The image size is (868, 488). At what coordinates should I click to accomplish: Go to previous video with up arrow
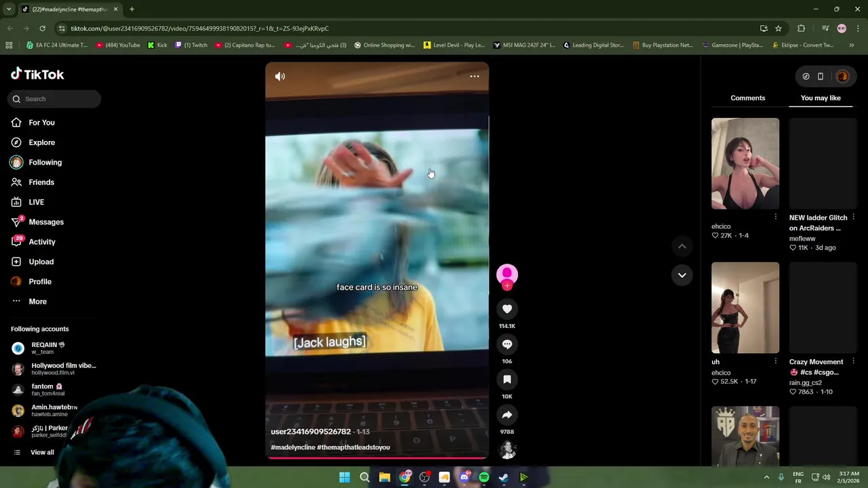[x=682, y=246]
